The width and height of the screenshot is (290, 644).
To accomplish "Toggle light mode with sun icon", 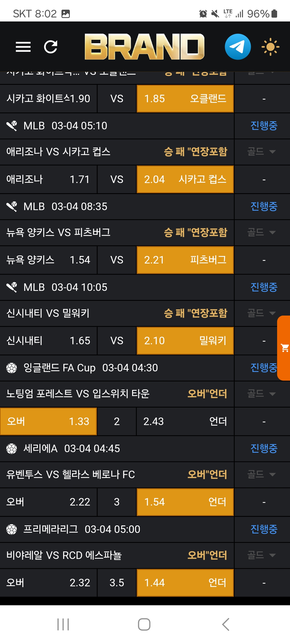I will click(270, 47).
